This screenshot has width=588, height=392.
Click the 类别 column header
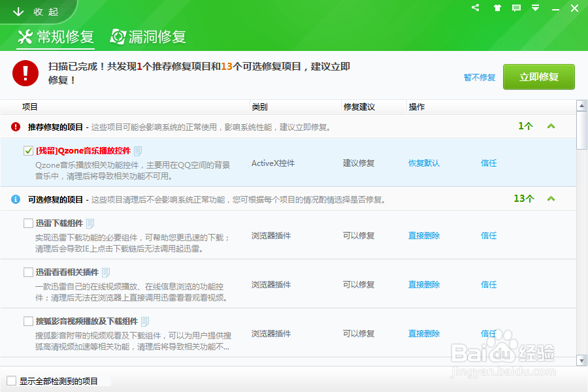pyautogui.click(x=259, y=107)
